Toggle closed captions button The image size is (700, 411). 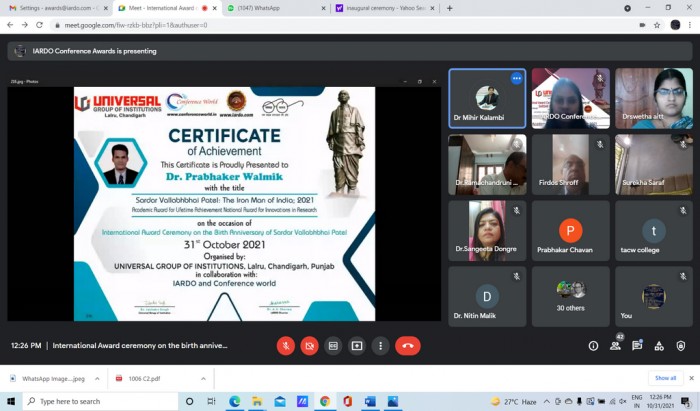(333, 345)
